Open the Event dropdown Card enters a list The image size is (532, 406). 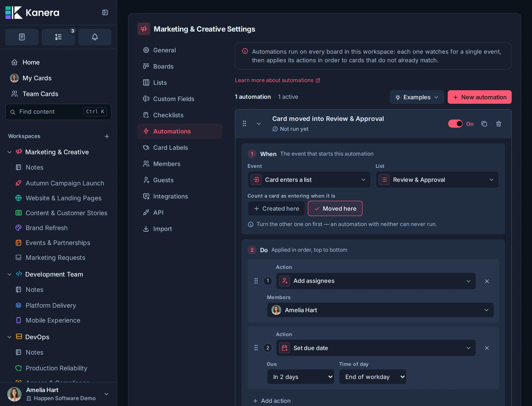point(309,180)
